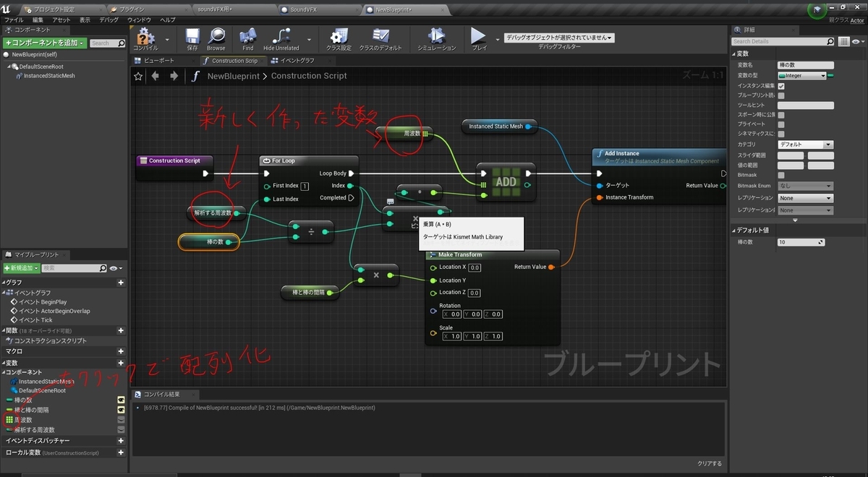Screen dimensions: 868x477
Task: Add a local variable with the ローカル変数 plus icon
Action: [x=121, y=452]
